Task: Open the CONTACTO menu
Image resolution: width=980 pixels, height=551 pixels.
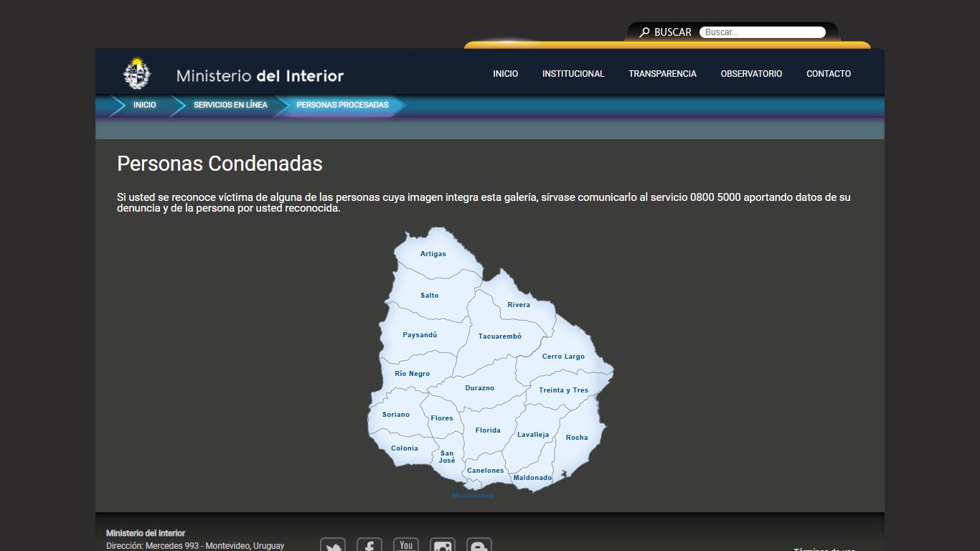Action: (x=829, y=74)
